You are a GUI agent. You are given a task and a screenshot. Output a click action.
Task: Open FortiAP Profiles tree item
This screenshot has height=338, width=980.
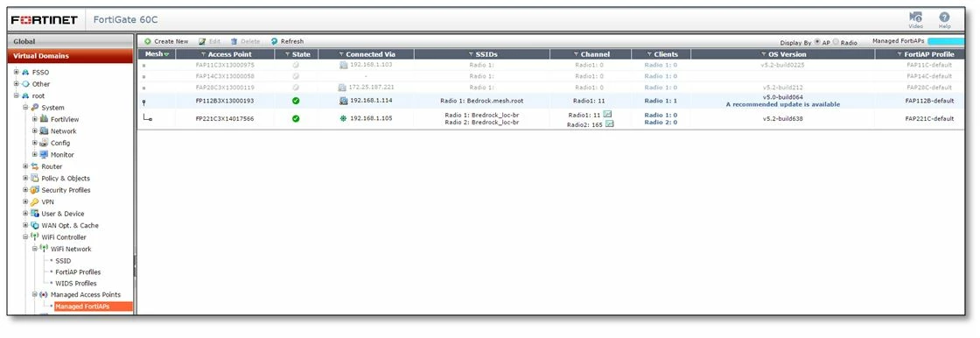[x=78, y=272]
